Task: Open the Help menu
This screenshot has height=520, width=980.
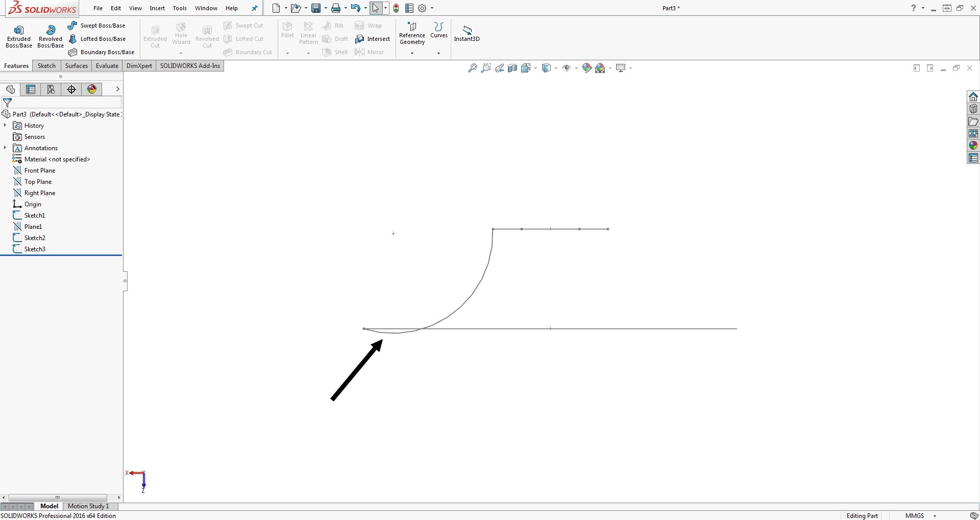Action: [232, 8]
